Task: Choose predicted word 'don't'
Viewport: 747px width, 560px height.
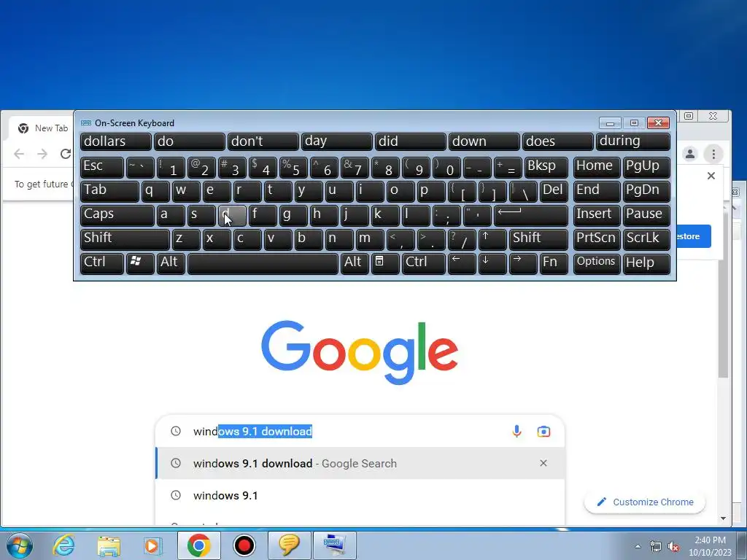Action: pyautogui.click(x=263, y=141)
